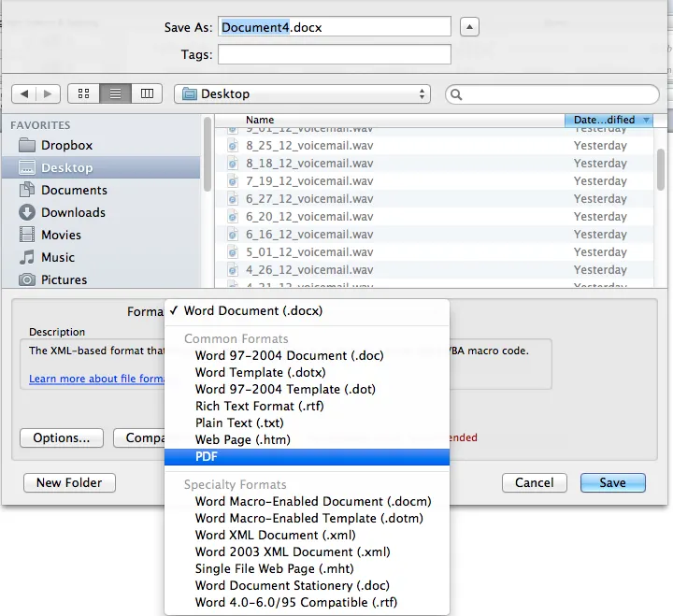The image size is (673, 616).
Task: Choose Web Page (.htm) format
Action: (307, 439)
